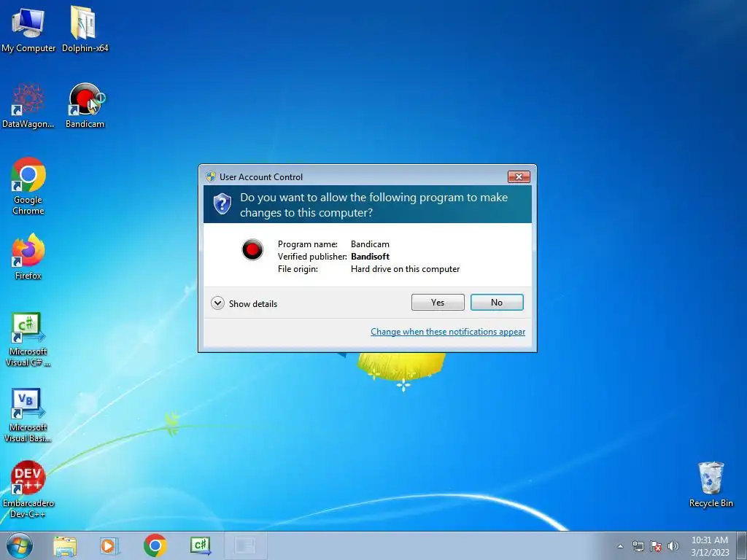Screen dimensions: 747x560
Task: Launch Chrome from the taskbar
Action: click(x=155, y=545)
